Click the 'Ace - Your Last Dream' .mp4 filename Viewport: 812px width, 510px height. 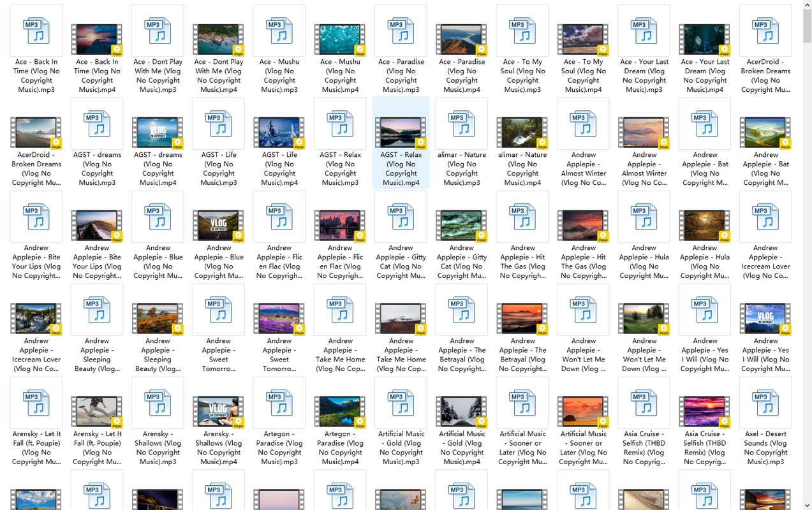point(705,76)
